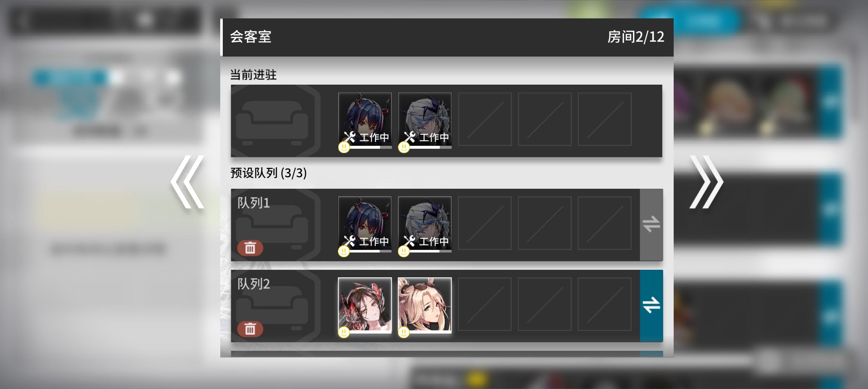Select the grey-haired operator in 当前进驻 row
This screenshot has height=389, width=868.
click(x=425, y=120)
